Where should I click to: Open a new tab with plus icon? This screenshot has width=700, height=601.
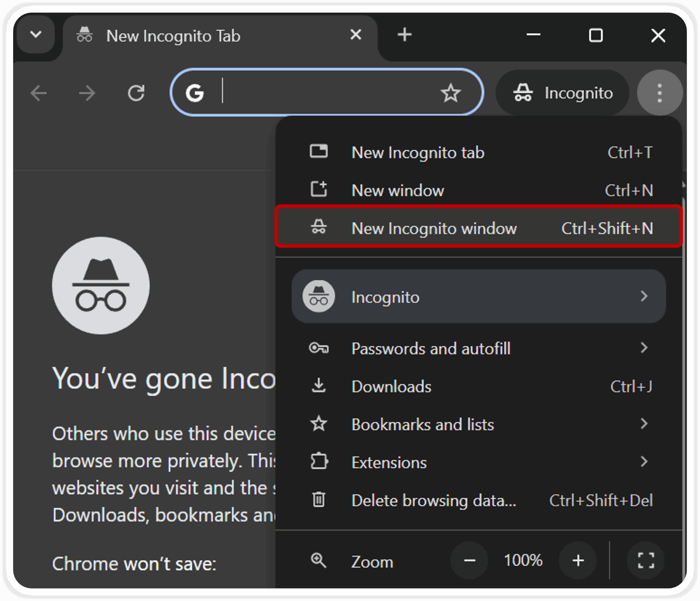[x=404, y=35]
